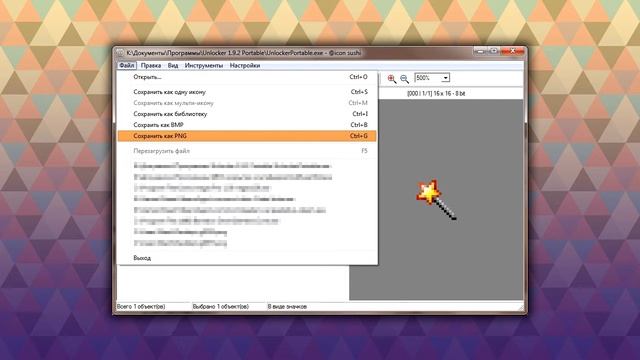The image size is (640, 360).
Task: Click the first blurred recent file entry
Action: (232, 166)
